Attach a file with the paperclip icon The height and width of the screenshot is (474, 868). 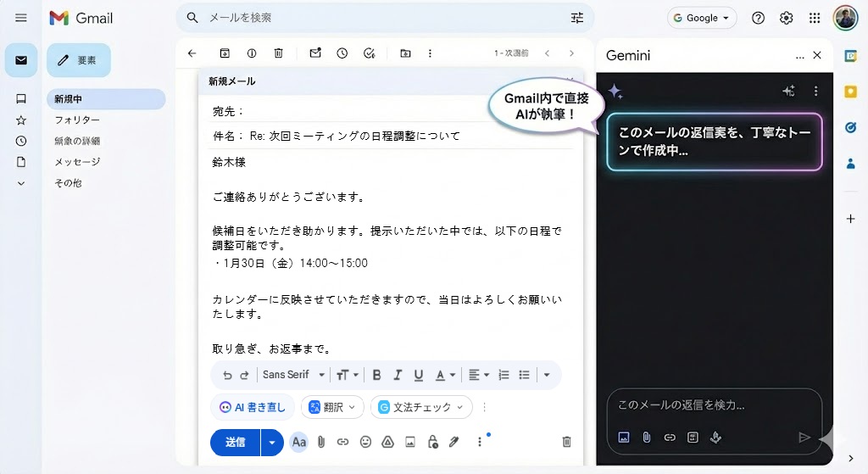point(321,442)
